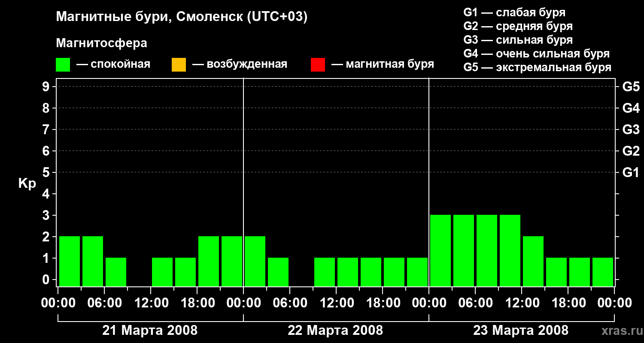The image size is (644, 343).
Task: Click the first Kp 3 bar on 23 March
Action: coord(440,250)
